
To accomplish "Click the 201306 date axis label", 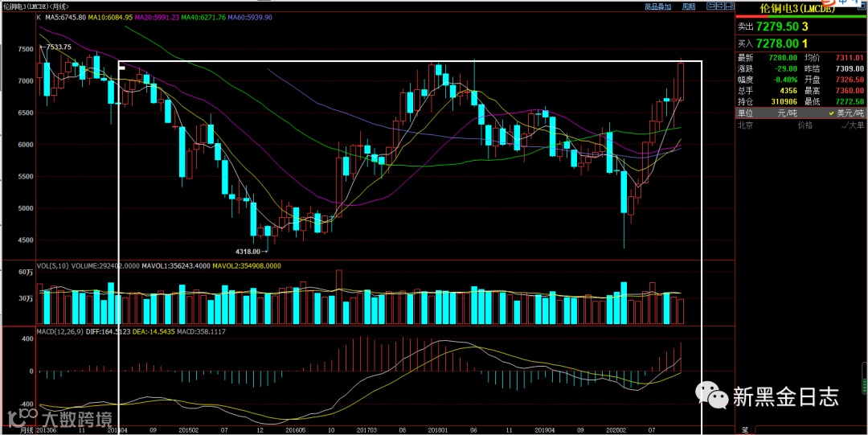I will pos(45,430).
